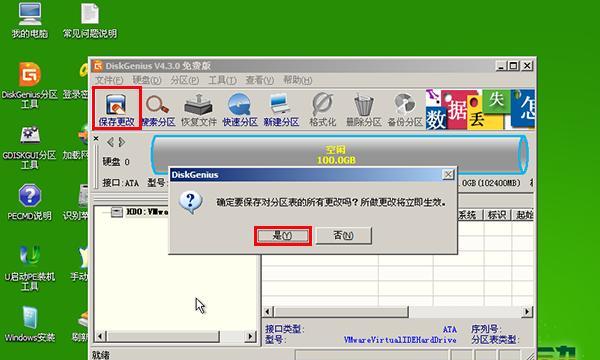This screenshot has width=600, height=360.
Task: Click the 分区表类型 label in details
Action: tap(494, 339)
